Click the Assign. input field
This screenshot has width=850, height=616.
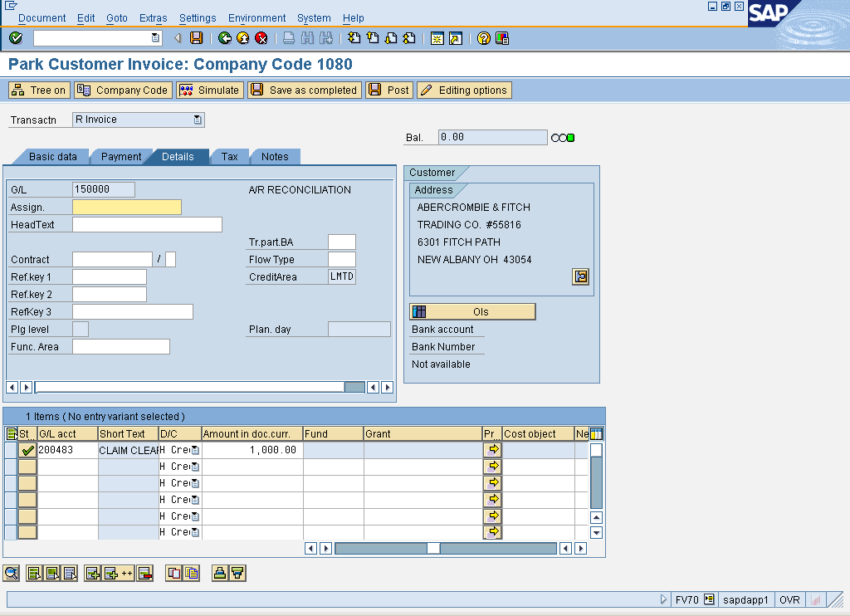tap(127, 208)
